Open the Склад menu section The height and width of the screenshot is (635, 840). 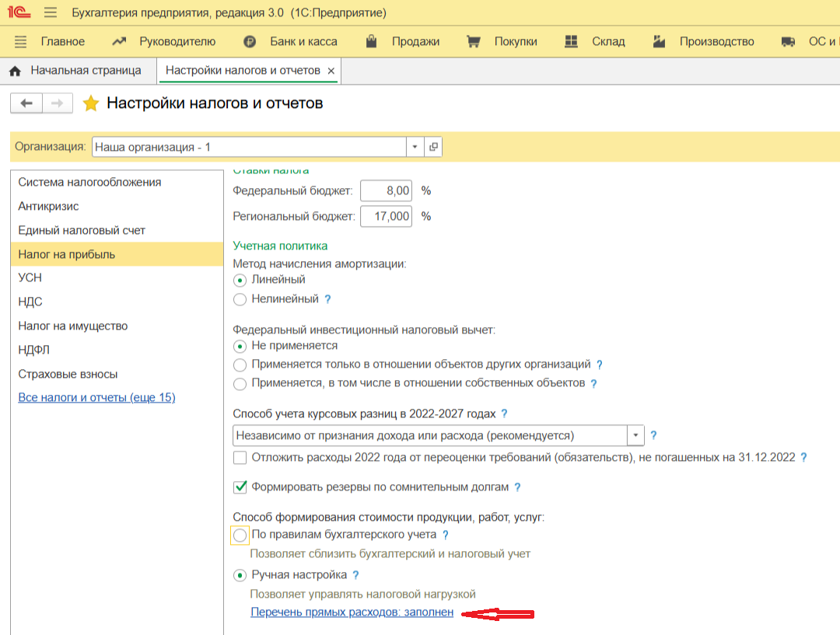click(x=608, y=42)
